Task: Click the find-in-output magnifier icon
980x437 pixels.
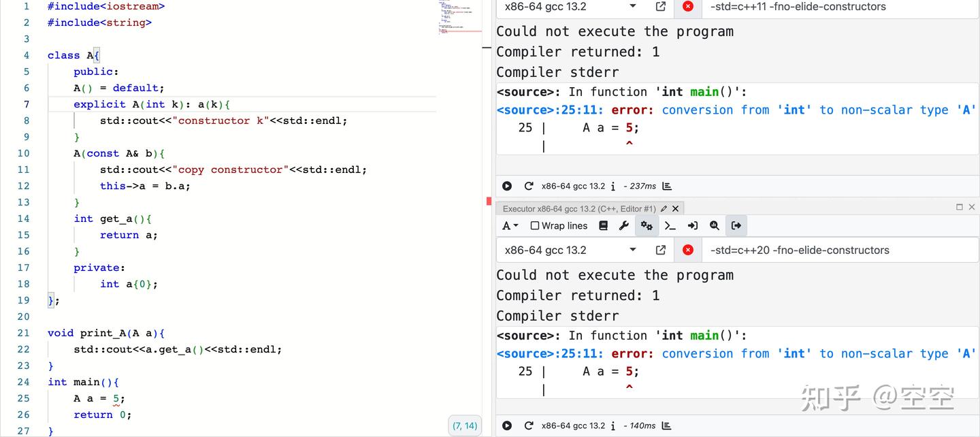Action: click(x=715, y=225)
